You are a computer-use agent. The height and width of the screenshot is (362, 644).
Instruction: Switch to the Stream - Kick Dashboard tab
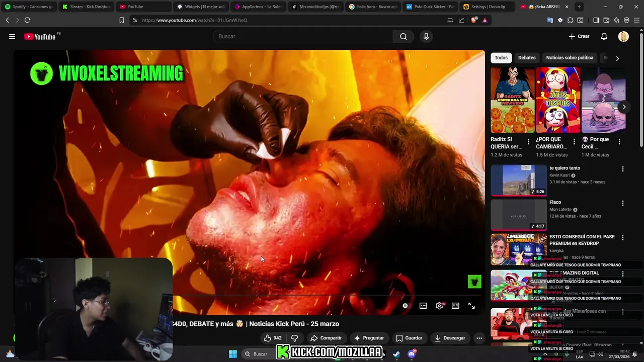coord(86,7)
